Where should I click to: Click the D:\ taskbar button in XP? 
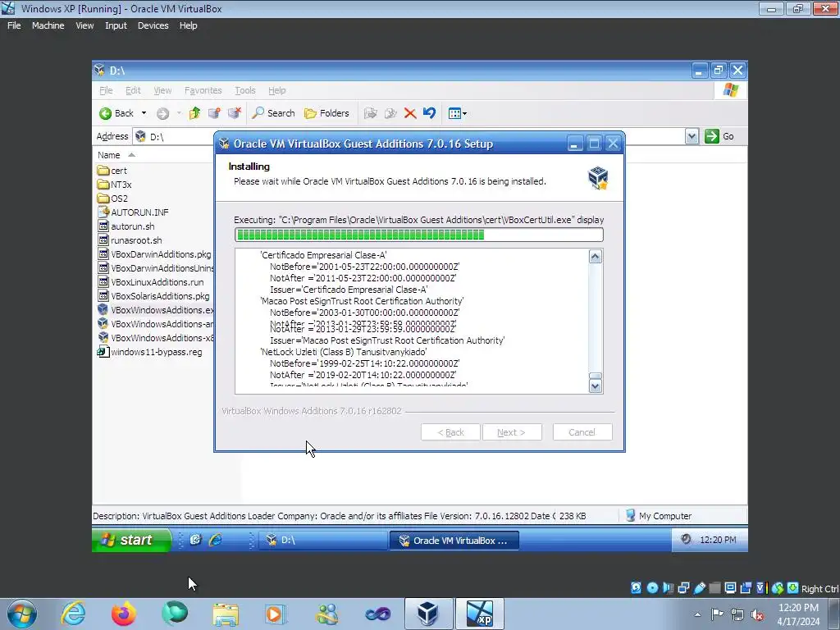coord(322,540)
